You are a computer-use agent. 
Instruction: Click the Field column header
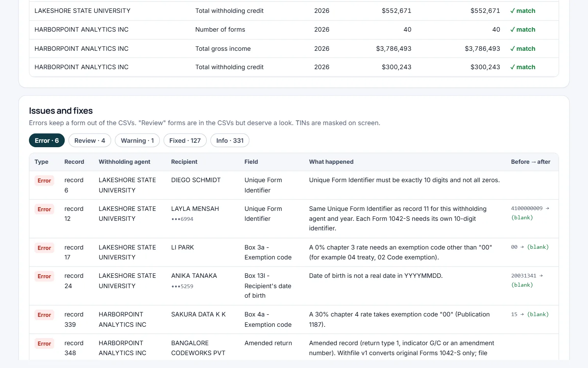tap(251, 162)
